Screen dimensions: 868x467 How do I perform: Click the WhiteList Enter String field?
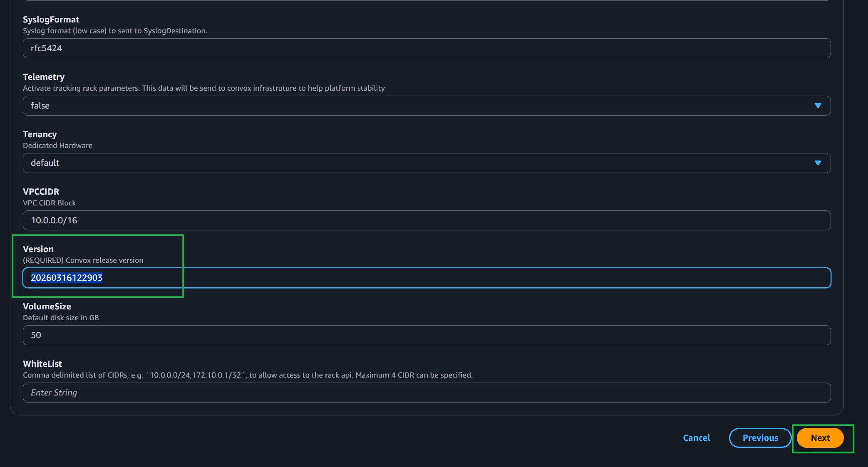pyautogui.click(x=427, y=393)
